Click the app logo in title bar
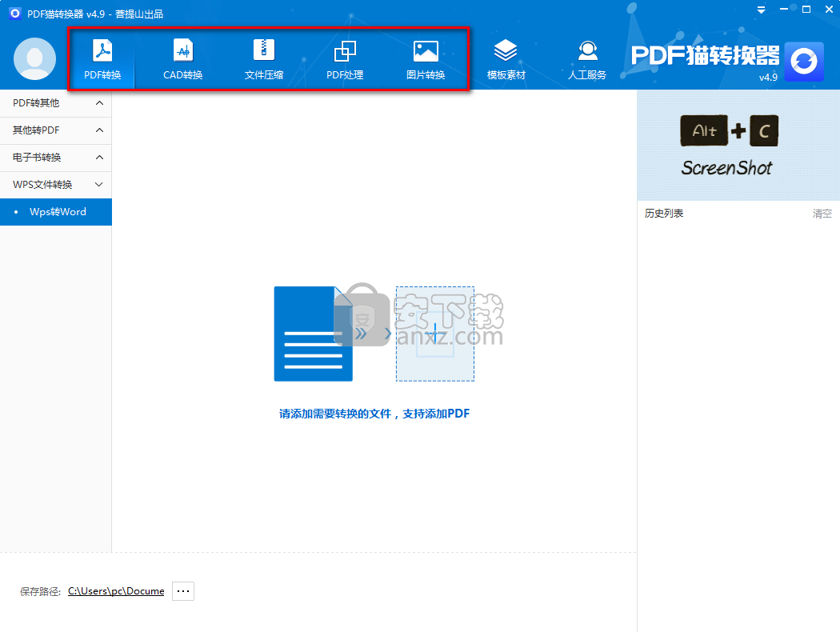Image resolution: width=840 pixels, height=632 pixels. pos(15,14)
